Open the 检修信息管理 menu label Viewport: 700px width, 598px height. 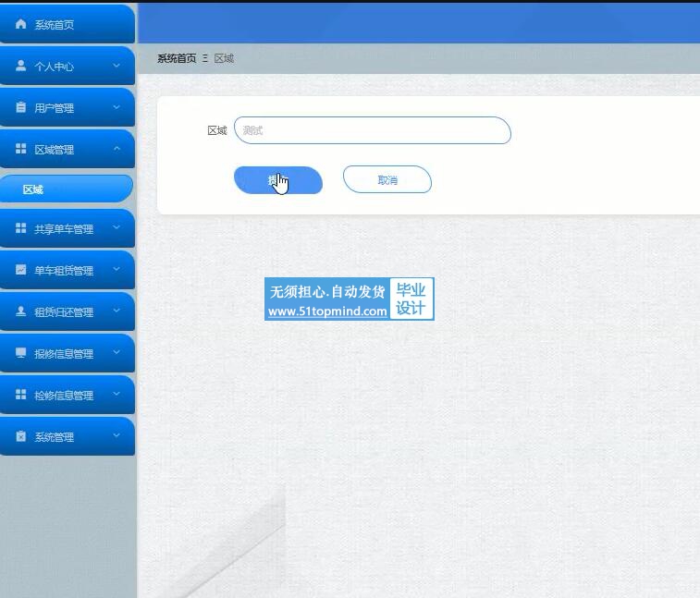[64, 396]
